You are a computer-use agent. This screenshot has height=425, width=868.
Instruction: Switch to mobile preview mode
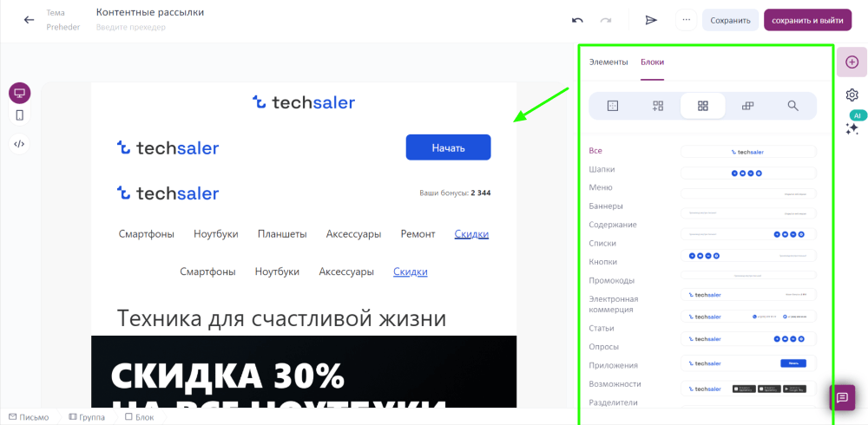19,115
